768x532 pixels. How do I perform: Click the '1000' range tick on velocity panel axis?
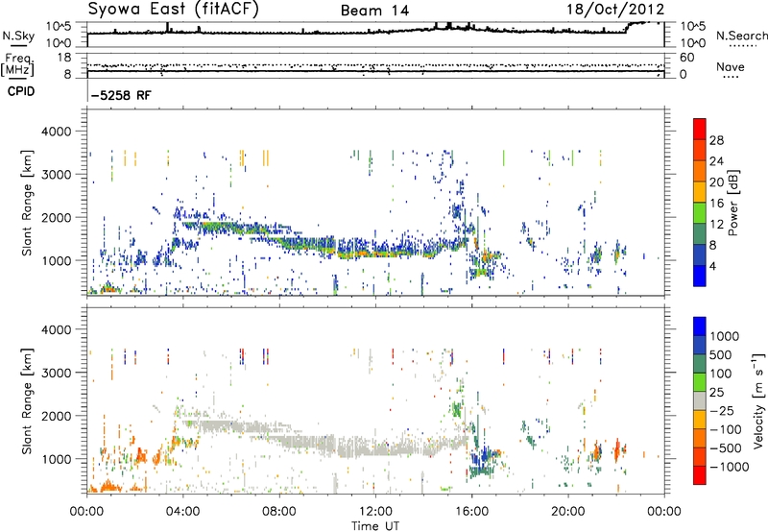(x=57, y=458)
